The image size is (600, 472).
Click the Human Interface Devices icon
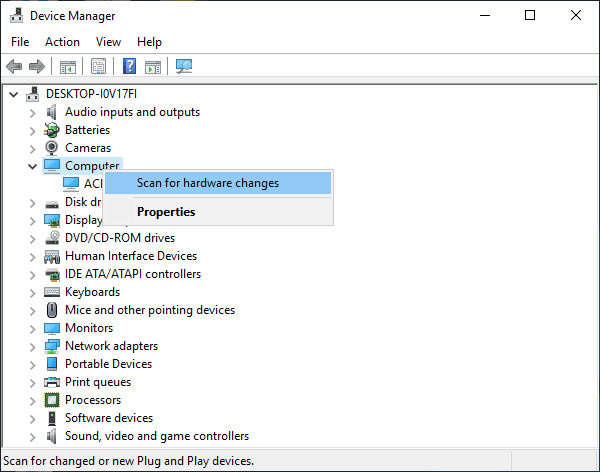tap(52, 256)
